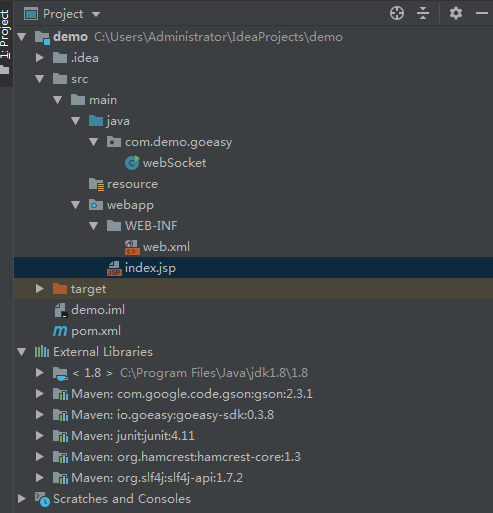
Task: Click the Maven pom.xml m icon
Action: (x=60, y=331)
